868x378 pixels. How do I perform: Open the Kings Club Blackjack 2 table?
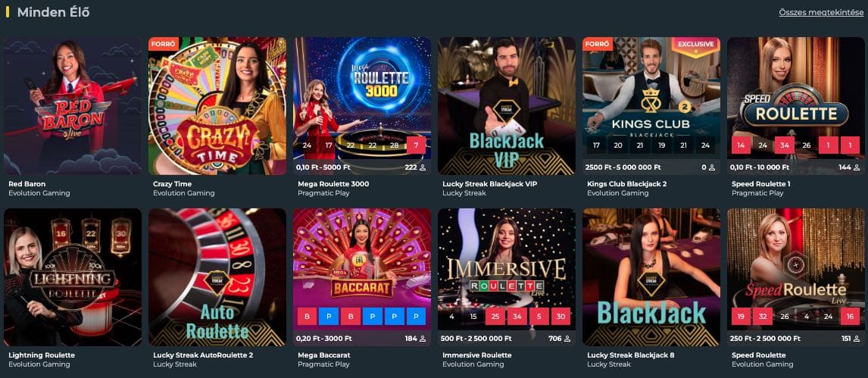pyautogui.click(x=651, y=106)
